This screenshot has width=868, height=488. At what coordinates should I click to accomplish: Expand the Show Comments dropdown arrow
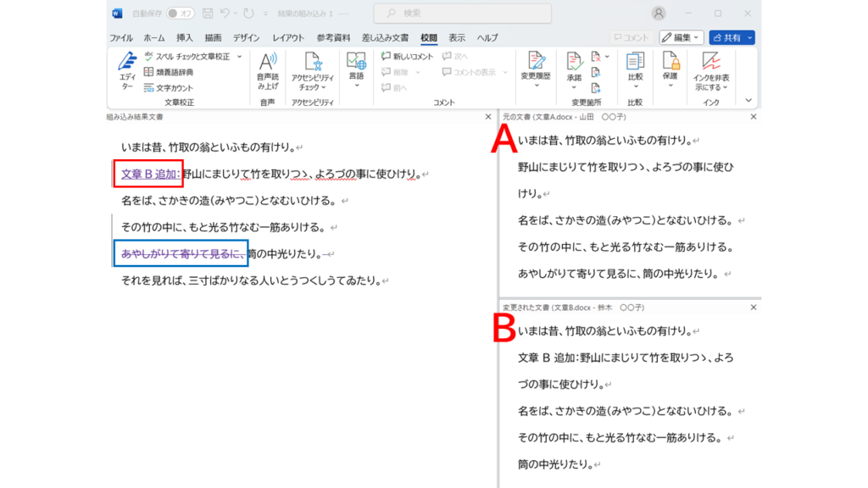coord(505,72)
